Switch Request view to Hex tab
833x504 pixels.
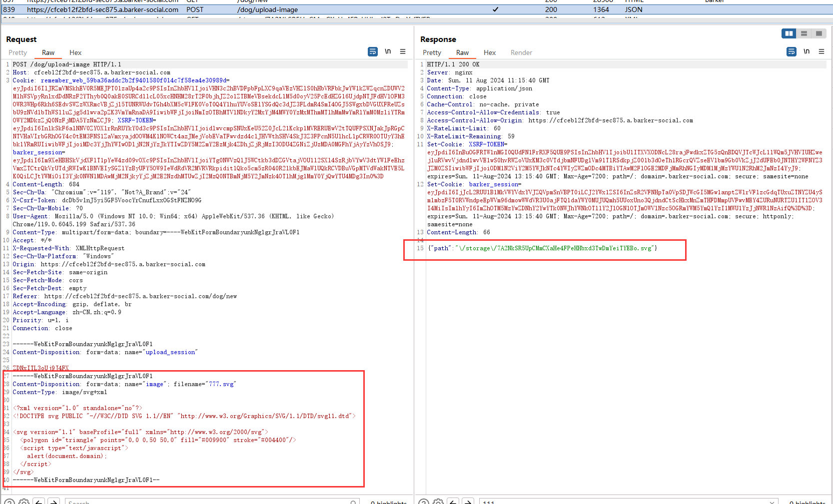tap(75, 52)
